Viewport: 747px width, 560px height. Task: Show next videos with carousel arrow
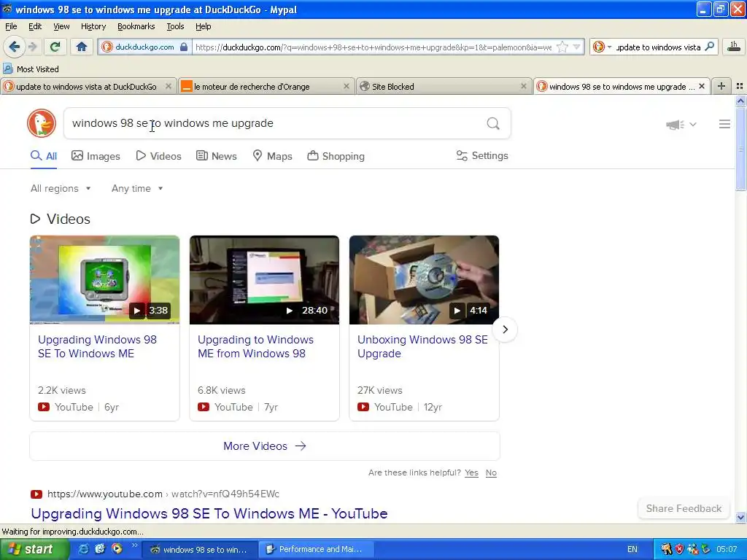coord(505,330)
